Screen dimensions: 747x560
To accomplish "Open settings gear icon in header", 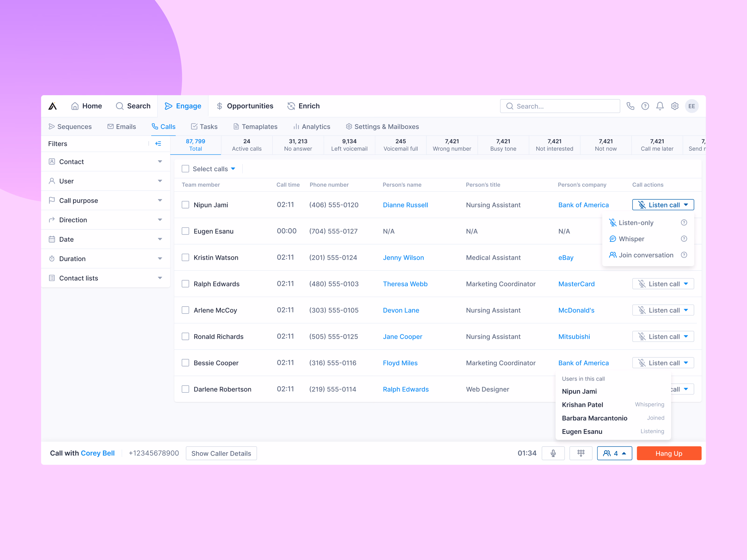I will click(675, 106).
